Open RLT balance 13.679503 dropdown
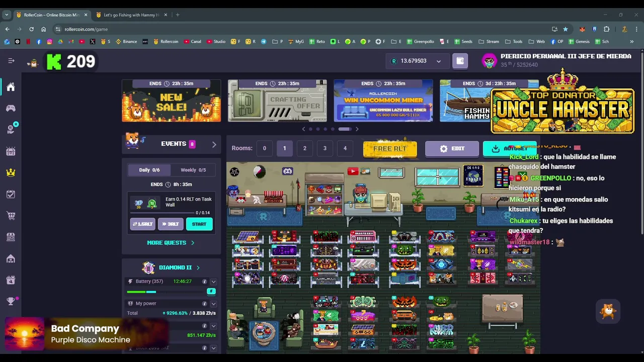This screenshot has width=644, height=362. 417,61
